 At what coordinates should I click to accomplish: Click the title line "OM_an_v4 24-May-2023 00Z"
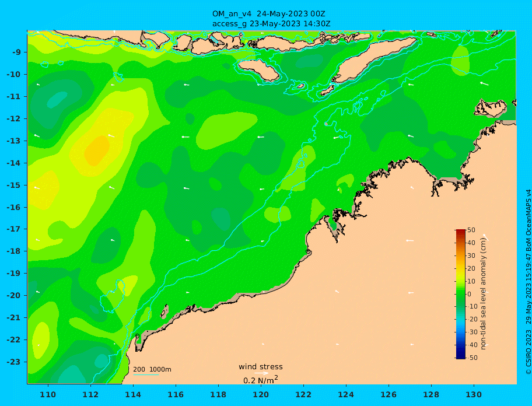pos(269,14)
